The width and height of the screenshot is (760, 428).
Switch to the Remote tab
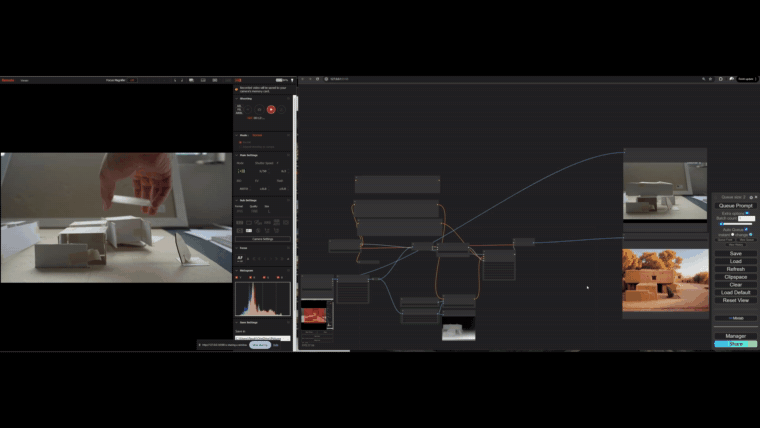point(8,80)
